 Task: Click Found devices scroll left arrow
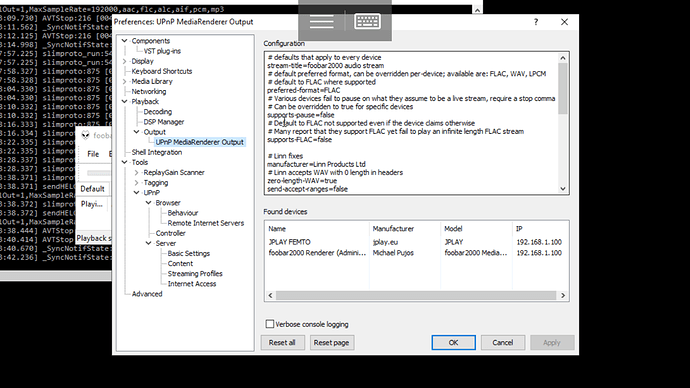270,296
